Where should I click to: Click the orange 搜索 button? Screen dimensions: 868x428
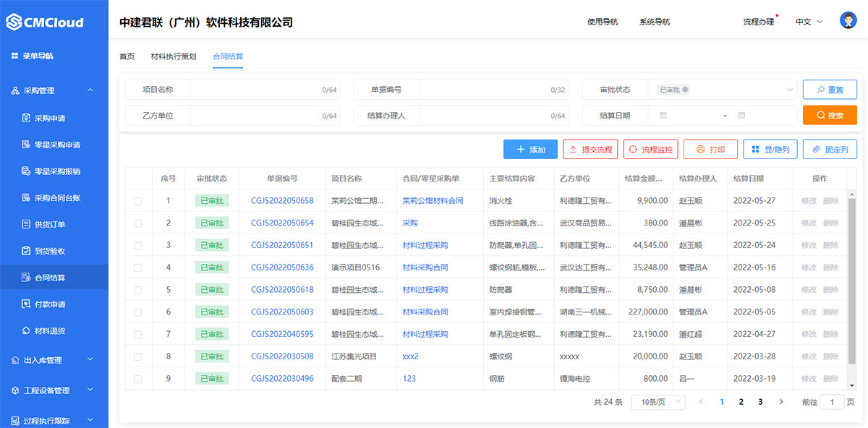[830, 116]
